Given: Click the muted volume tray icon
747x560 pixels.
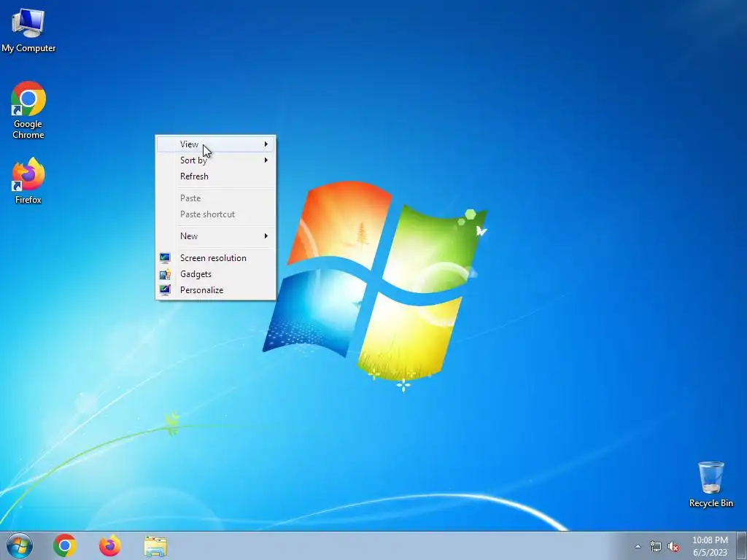Looking at the screenshot, I should tap(673, 547).
